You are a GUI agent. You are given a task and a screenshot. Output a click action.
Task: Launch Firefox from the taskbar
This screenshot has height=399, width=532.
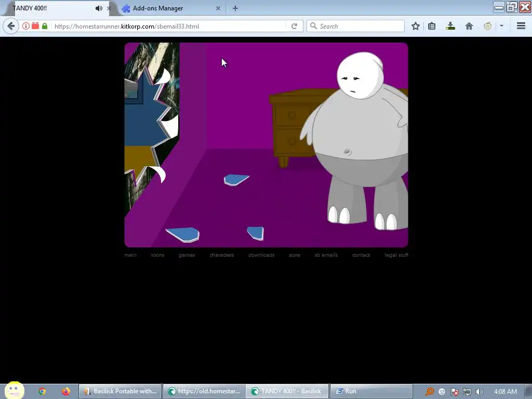click(x=66, y=391)
